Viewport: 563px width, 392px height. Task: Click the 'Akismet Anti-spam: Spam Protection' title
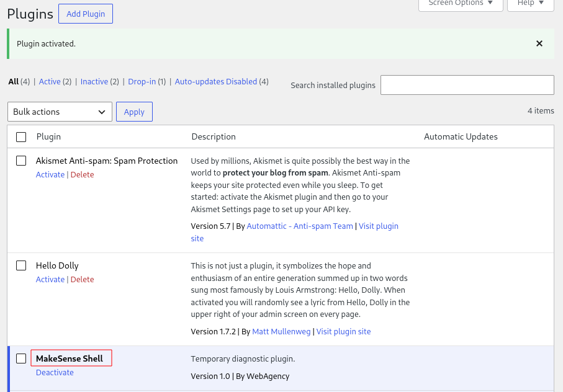(107, 161)
